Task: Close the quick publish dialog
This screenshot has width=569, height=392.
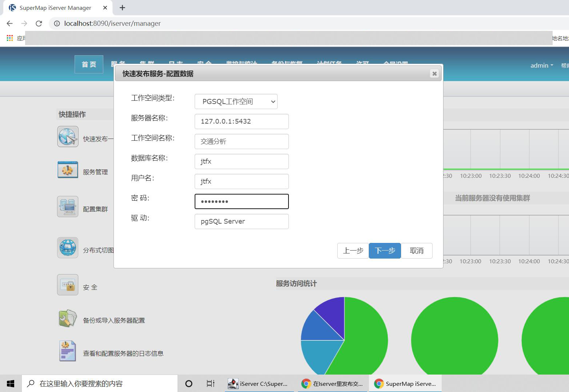Action: [x=434, y=73]
